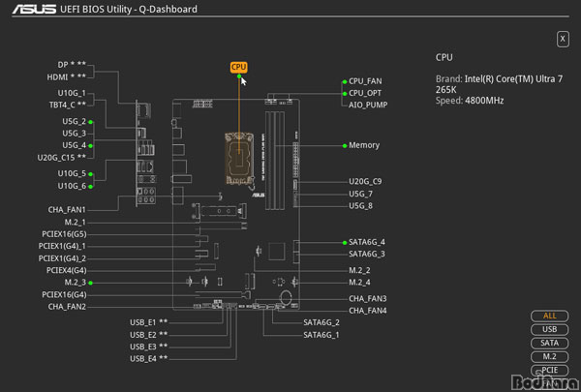Pick the U5G_4 port label
The image size is (581, 392).
pos(75,145)
